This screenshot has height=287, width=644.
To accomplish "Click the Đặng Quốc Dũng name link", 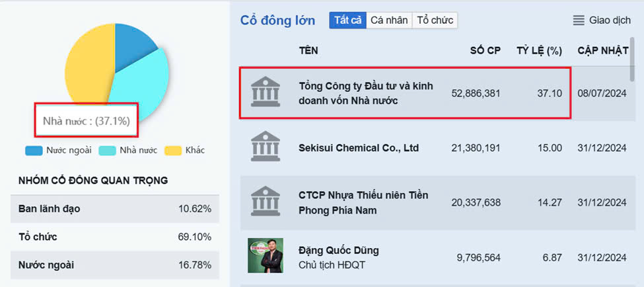I will pos(339,251).
